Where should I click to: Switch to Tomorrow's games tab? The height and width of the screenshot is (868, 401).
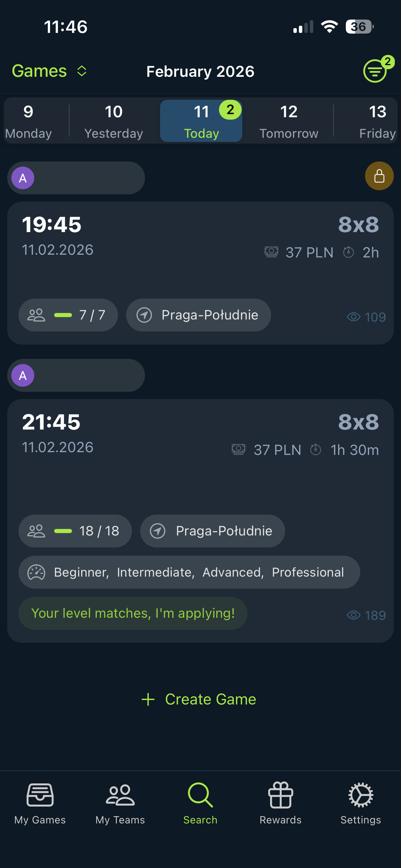[x=289, y=121]
